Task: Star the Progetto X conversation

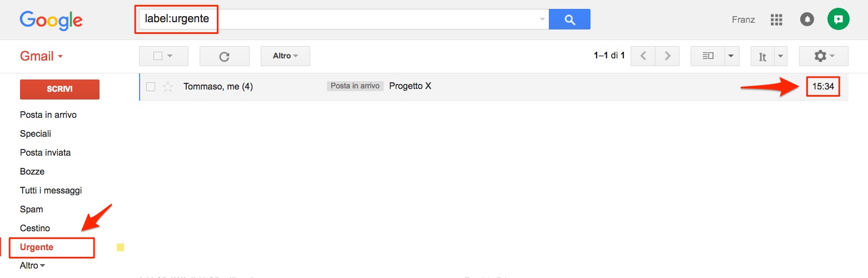Action: [x=167, y=86]
